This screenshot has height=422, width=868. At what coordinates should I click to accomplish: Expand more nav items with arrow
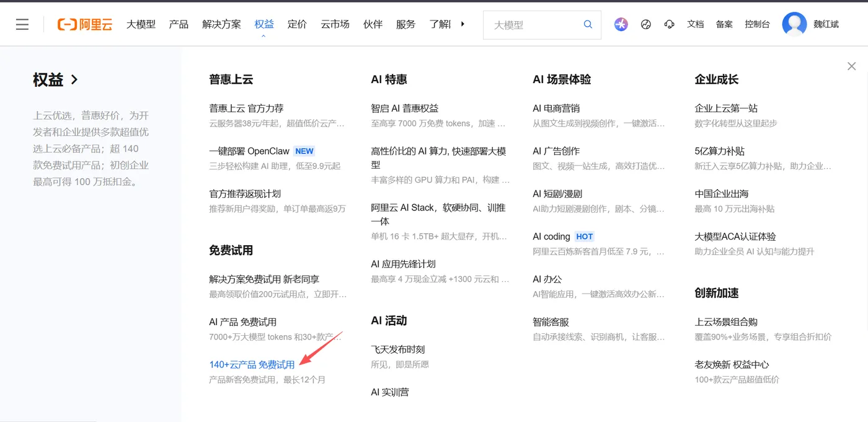[463, 24]
